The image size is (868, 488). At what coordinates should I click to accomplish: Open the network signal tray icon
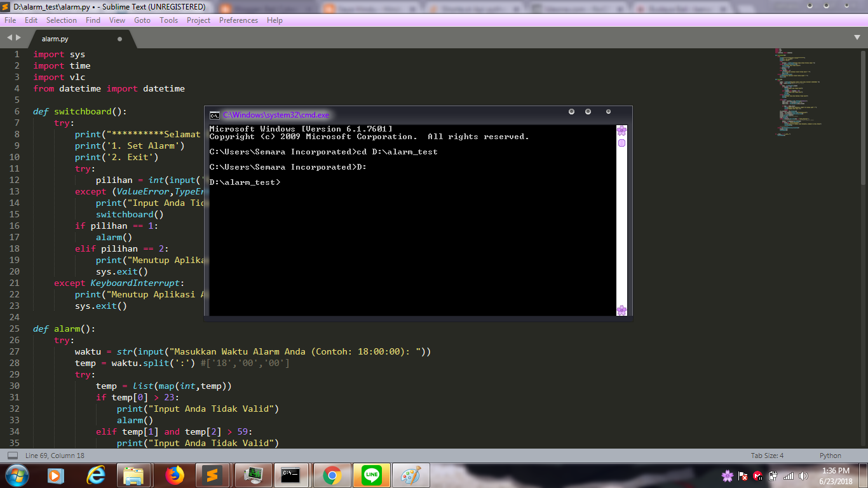789,476
